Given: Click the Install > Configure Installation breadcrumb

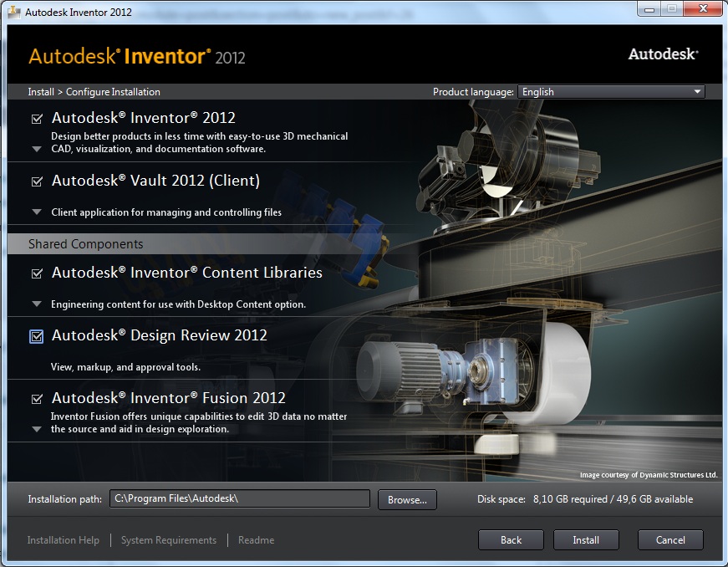Looking at the screenshot, I should coord(94,92).
